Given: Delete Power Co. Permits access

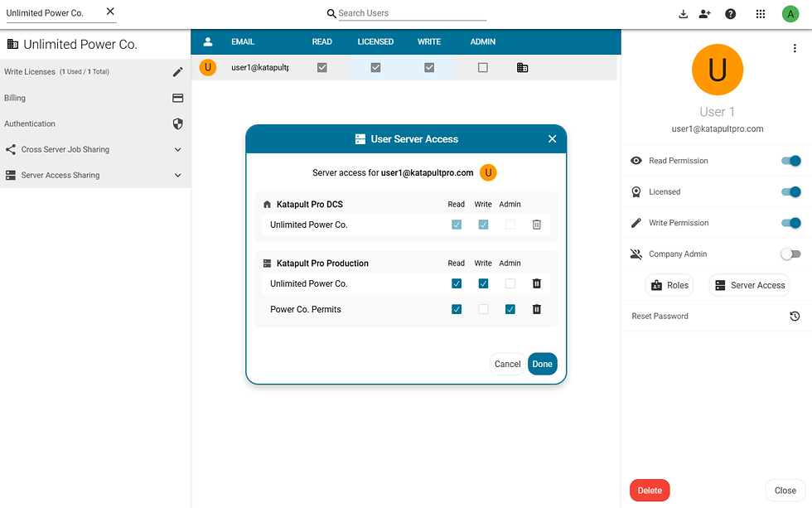Looking at the screenshot, I should pos(537,310).
